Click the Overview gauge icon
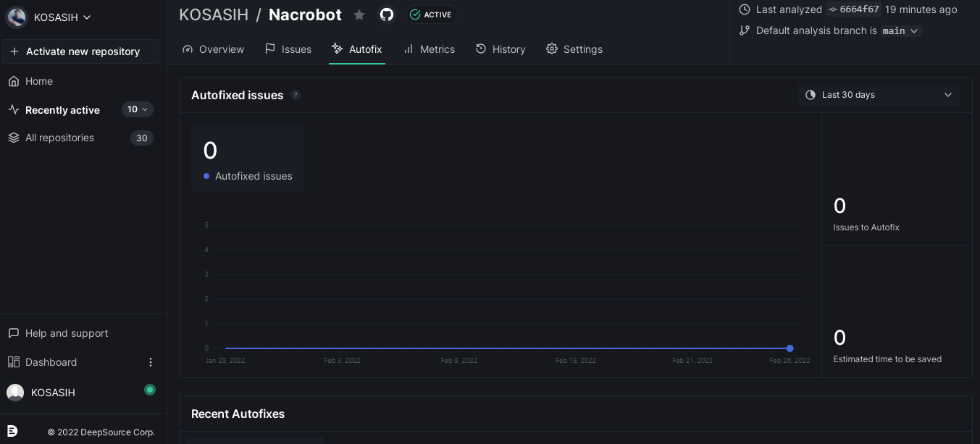 tap(188, 49)
